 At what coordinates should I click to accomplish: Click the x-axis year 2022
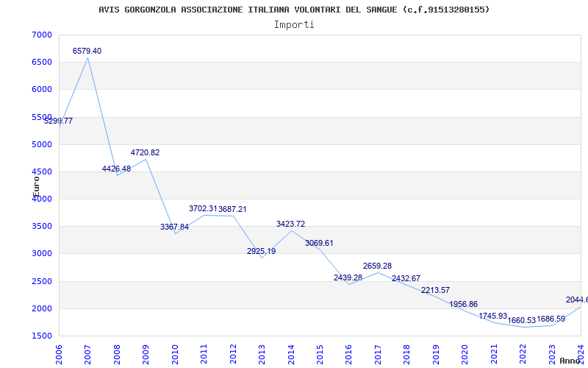pyautogui.click(x=523, y=354)
